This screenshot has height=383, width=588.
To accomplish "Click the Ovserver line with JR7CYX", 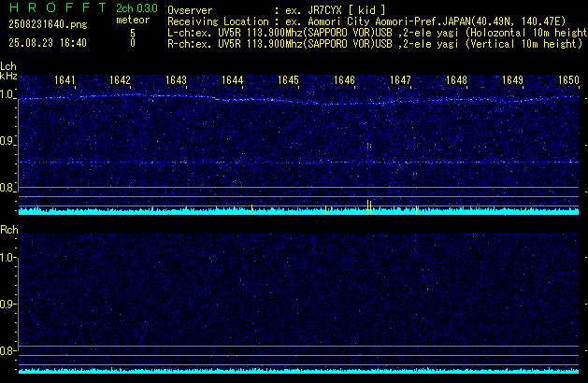I will point(277,10).
